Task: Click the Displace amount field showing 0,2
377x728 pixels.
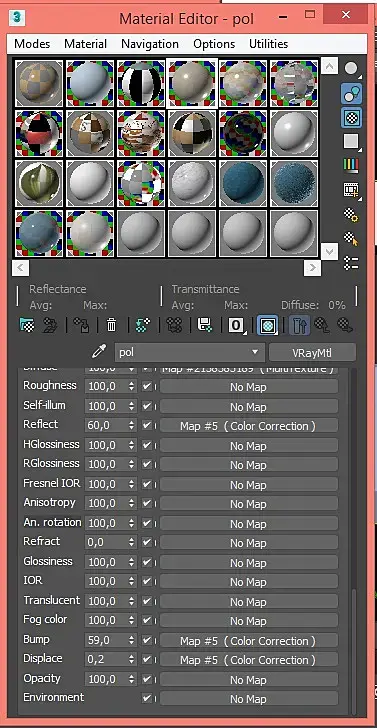Action: [x=106, y=660]
